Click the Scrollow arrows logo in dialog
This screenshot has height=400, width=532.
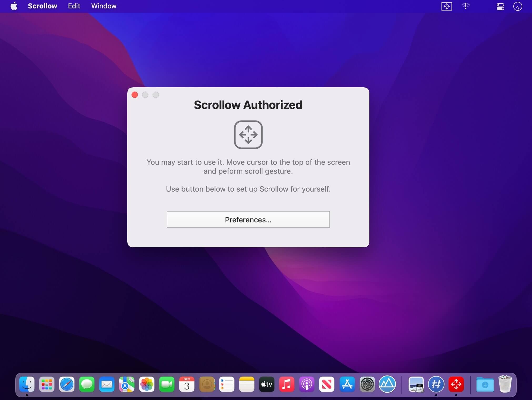coord(248,135)
